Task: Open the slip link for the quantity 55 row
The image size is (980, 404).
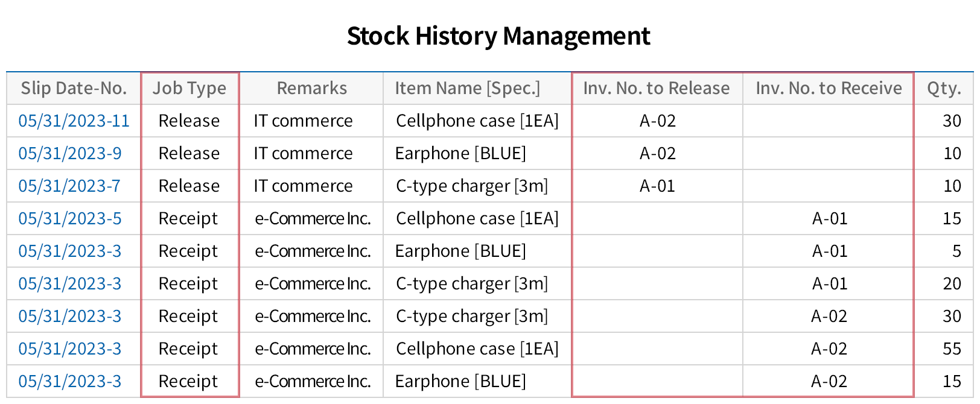Action: point(69,349)
